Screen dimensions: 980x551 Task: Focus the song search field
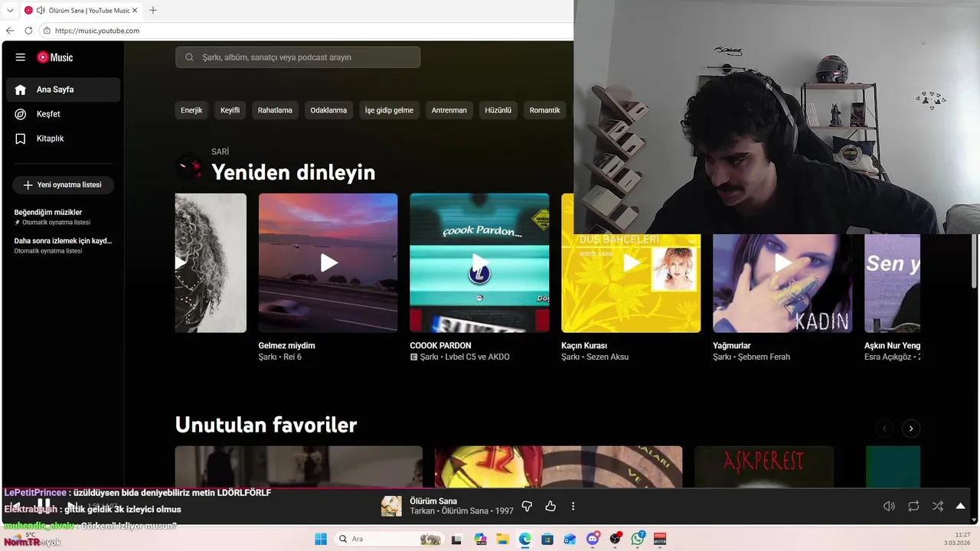pyautogui.click(x=298, y=57)
